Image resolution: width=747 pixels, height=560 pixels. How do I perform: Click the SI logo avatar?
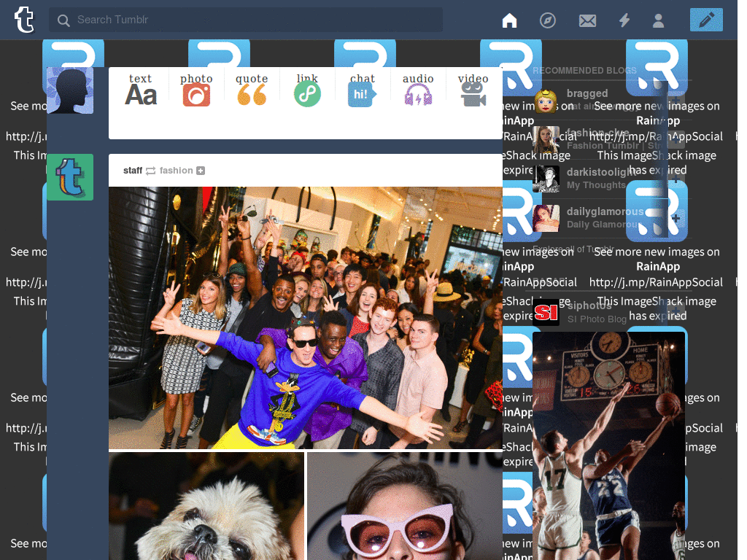click(x=546, y=312)
